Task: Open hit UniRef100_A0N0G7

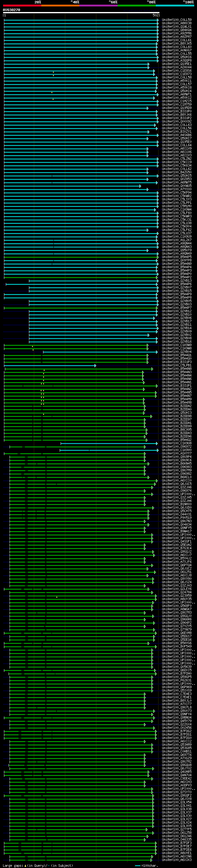Action: coord(176,50)
